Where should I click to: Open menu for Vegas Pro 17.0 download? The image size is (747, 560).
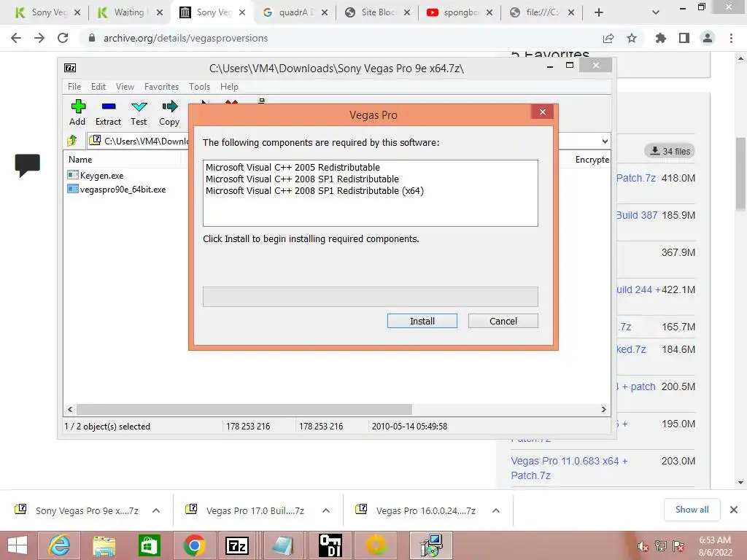click(326, 510)
